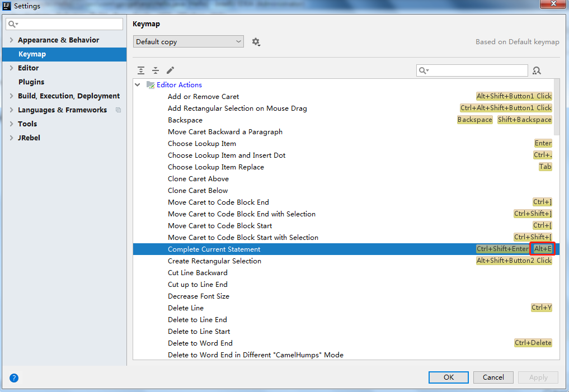Click the Ctrl+Y shortcut badge

542,308
